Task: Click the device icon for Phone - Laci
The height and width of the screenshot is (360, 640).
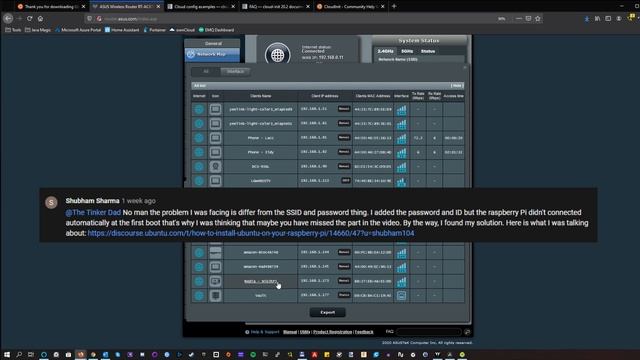Action: click(x=216, y=138)
